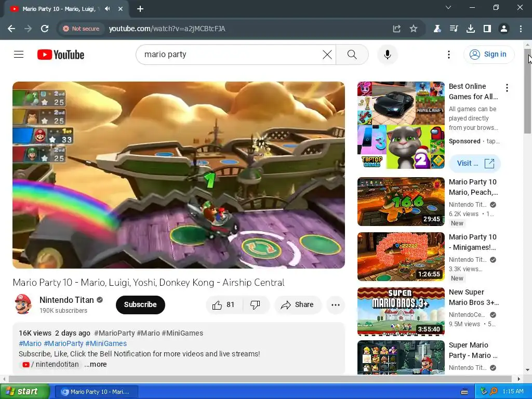Start voice search with the microphone
The image size is (532, 399).
tap(387, 54)
